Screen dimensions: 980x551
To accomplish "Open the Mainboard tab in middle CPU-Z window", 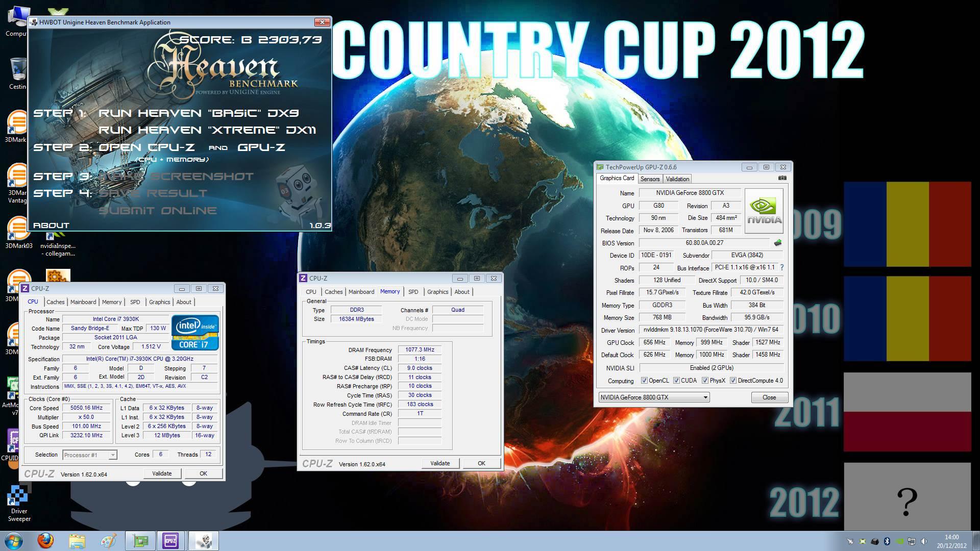I will point(361,292).
